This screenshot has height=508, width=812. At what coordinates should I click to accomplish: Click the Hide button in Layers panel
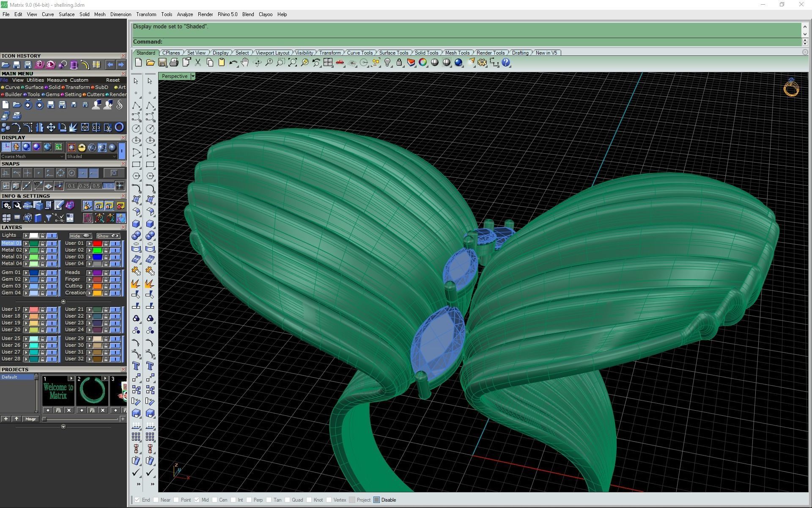(x=80, y=236)
